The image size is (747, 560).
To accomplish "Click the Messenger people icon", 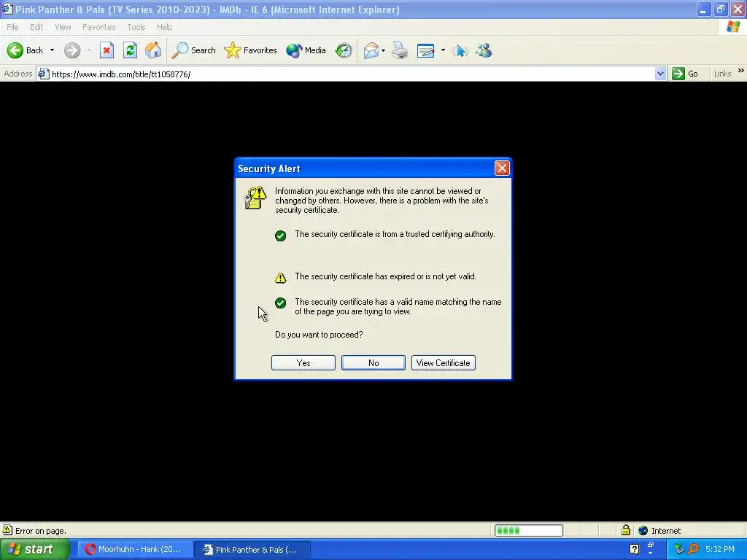I will (484, 50).
